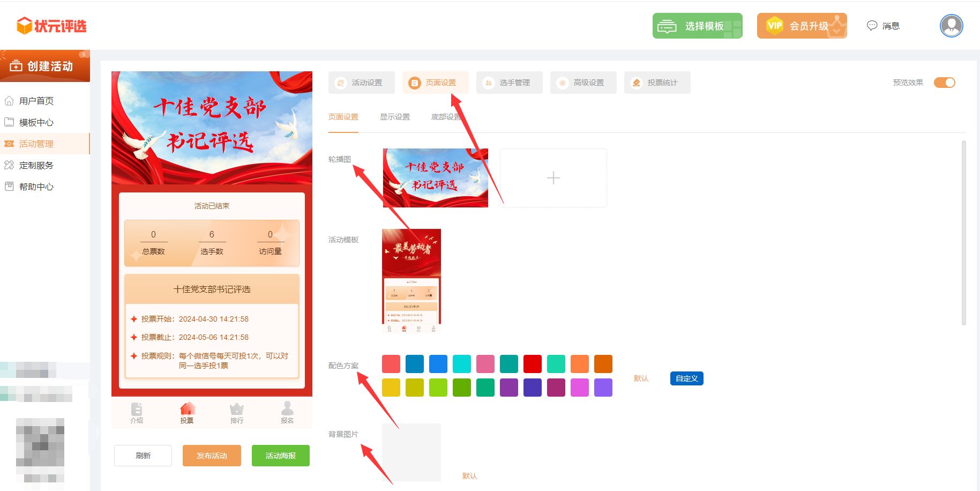This screenshot has width=980, height=491.
Task: Toggle the 预览效果 switch
Action: (x=944, y=83)
